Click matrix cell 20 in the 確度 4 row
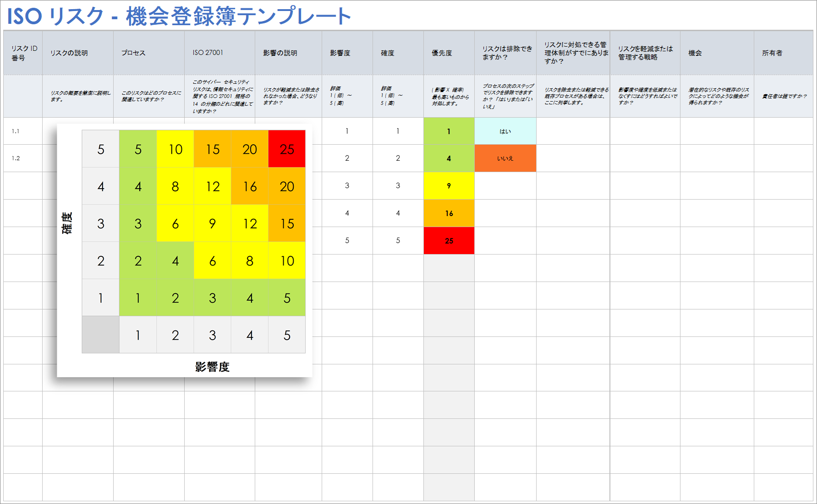 (x=287, y=186)
